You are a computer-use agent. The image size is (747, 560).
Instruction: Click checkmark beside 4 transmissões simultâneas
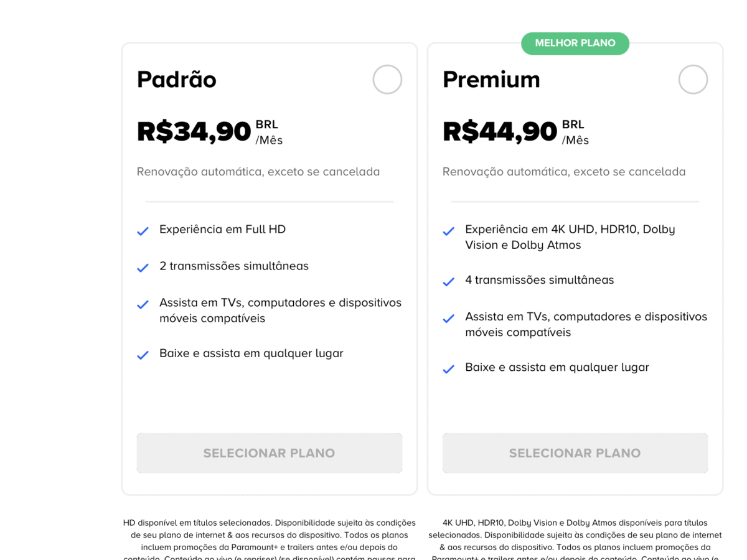click(x=448, y=281)
